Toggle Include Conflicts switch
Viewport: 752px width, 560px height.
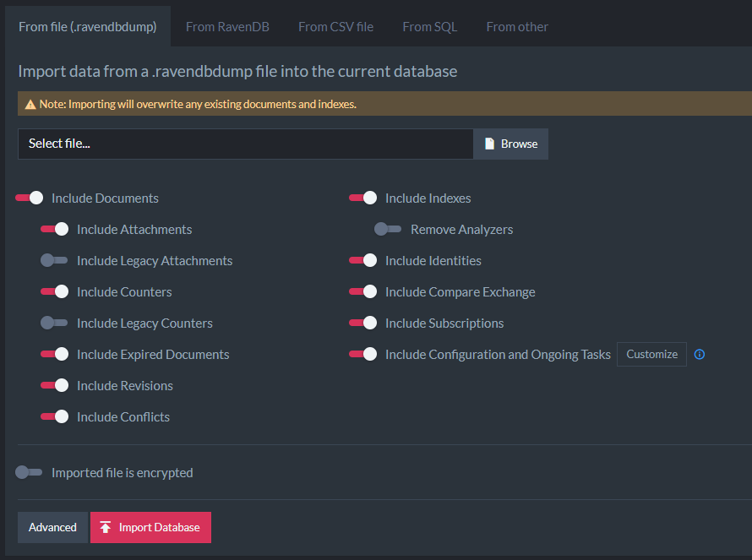[55, 416]
